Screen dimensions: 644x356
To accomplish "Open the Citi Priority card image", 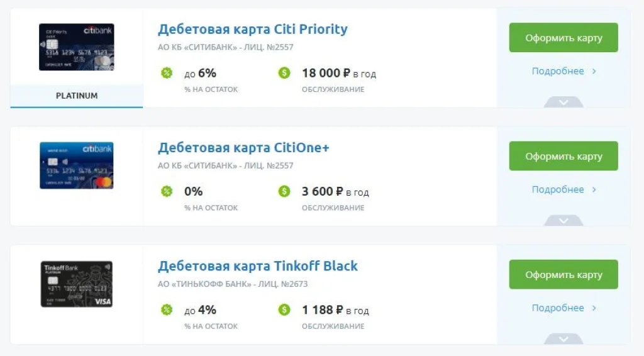I will 76,47.
